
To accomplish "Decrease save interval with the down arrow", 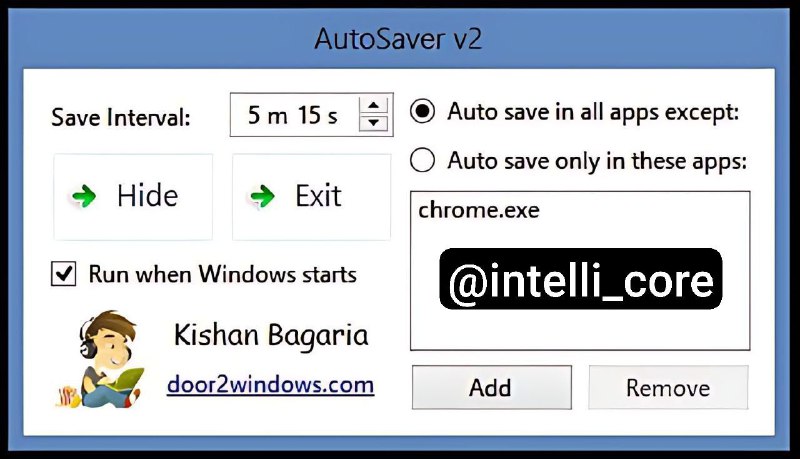I will [374, 123].
